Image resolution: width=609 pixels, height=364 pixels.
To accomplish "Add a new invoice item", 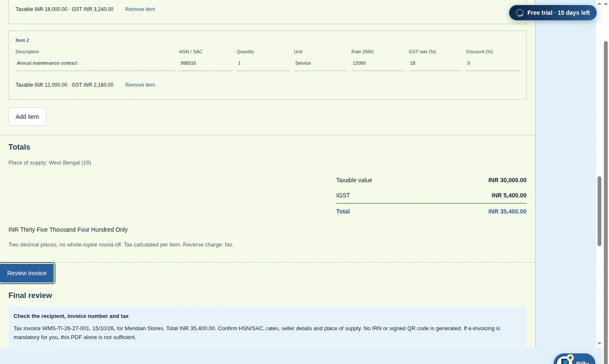I will point(27,117).
